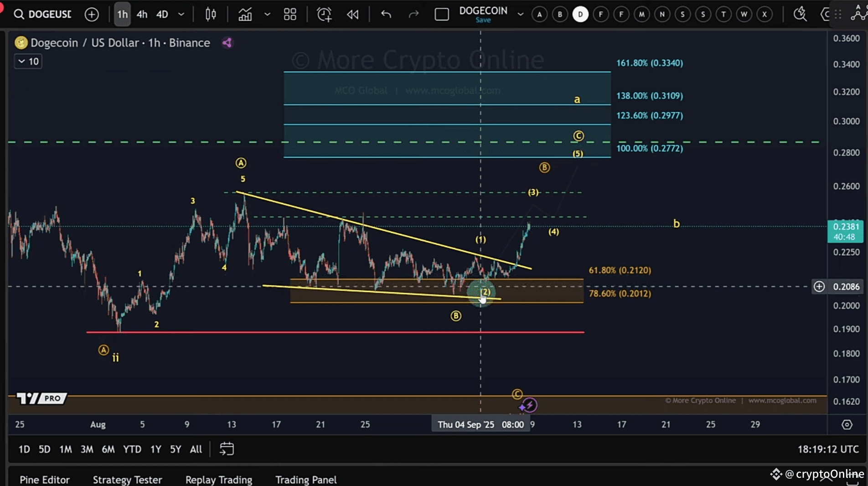
Task: Set the range to 5D
Action: click(x=44, y=449)
